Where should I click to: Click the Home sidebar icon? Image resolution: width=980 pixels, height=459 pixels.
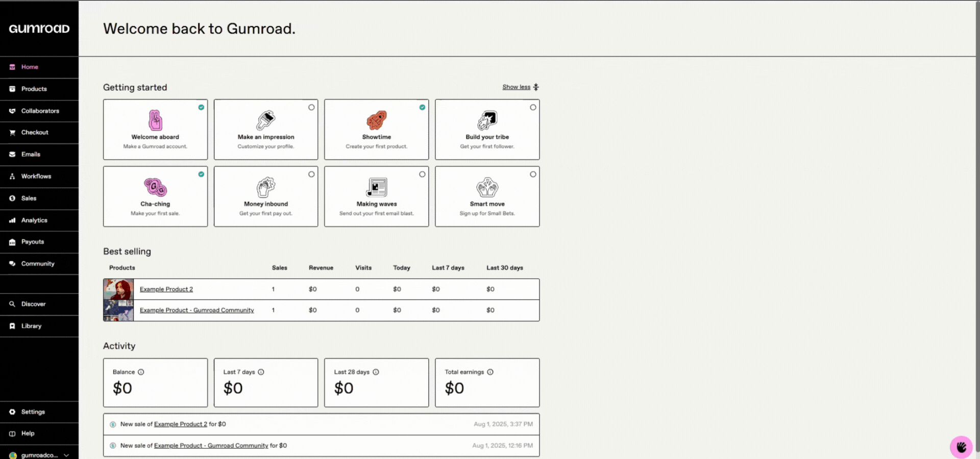coord(12,67)
